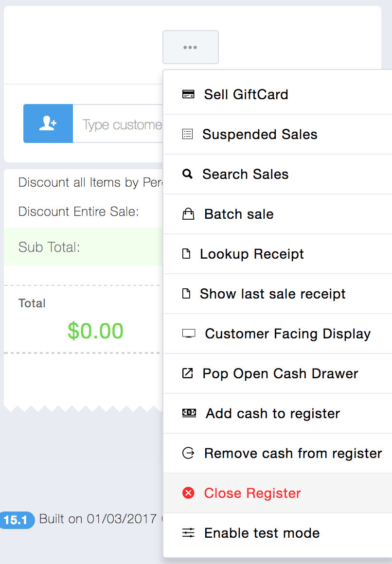
Task: Click the add customer icon button
Action: tap(48, 123)
